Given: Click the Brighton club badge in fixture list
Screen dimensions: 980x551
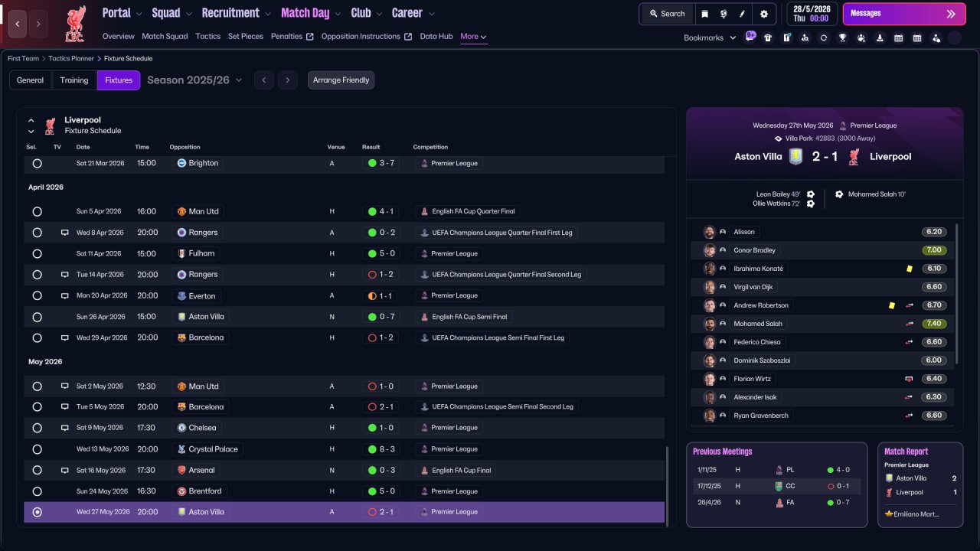Looking at the screenshot, I should point(181,163).
